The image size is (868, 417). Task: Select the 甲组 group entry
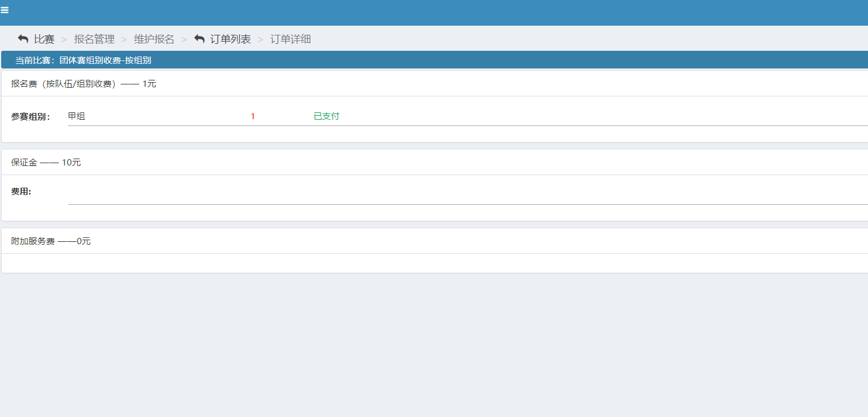pos(76,116)
